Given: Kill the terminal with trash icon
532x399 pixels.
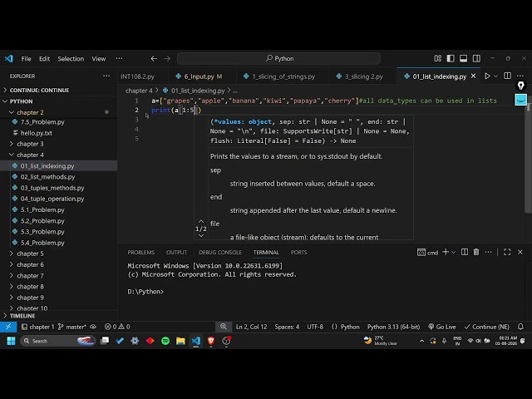Looking at the screenshot, I should (476, 252).
